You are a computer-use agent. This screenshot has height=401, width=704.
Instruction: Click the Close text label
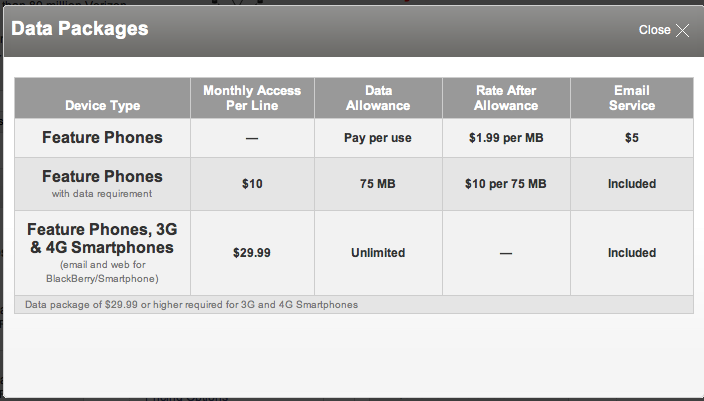pos(655,30)
